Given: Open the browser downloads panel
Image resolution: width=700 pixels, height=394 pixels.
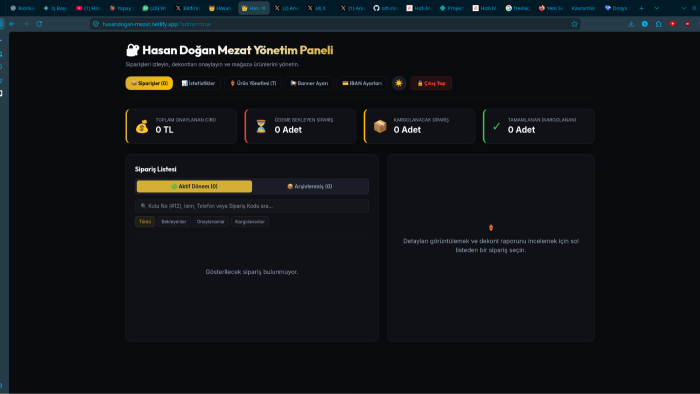Looking at the screenshot, I should click(x=631, y=24).
